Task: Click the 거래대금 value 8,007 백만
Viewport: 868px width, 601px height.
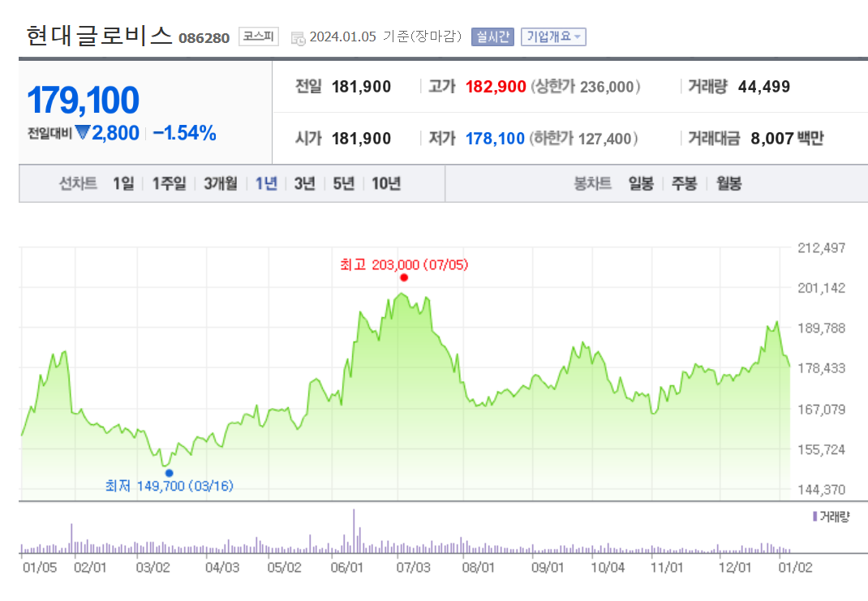Action: click(x=787, y=139)
